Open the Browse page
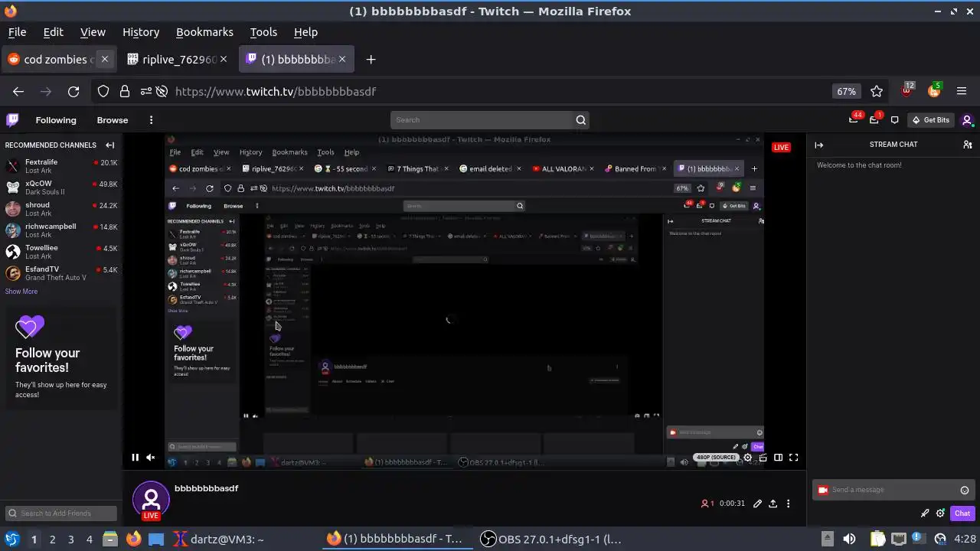The height and width of the screenshot is (551, 980). (x=113, y=120)
